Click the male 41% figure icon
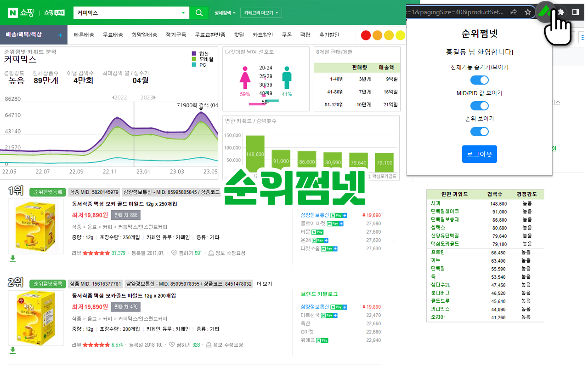Screen dimensions: 588x368 287,77
